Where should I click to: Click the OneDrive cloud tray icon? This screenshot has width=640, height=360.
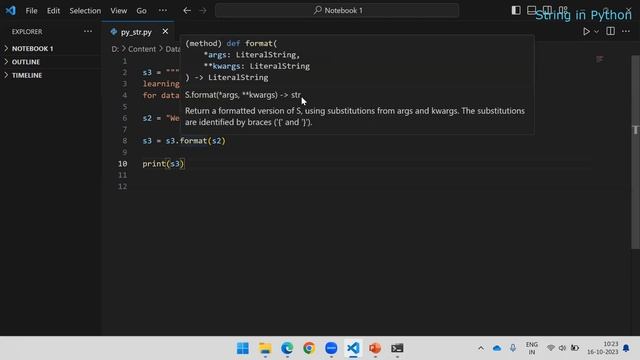497,348
